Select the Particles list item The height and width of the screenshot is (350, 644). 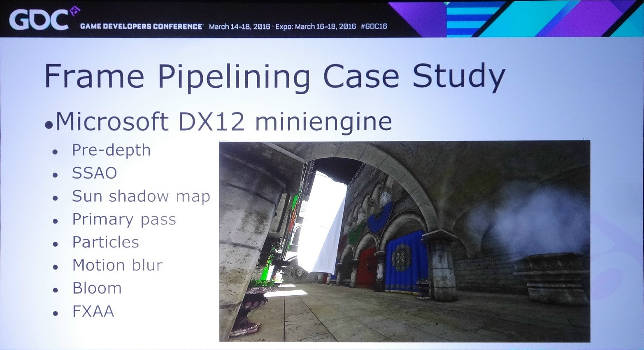105,242
